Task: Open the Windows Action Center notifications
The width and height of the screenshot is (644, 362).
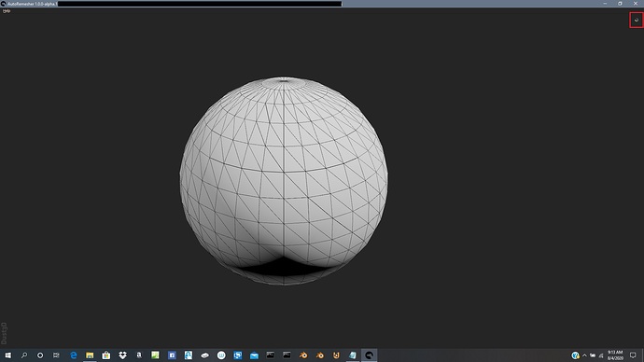Action: [633, 355]
